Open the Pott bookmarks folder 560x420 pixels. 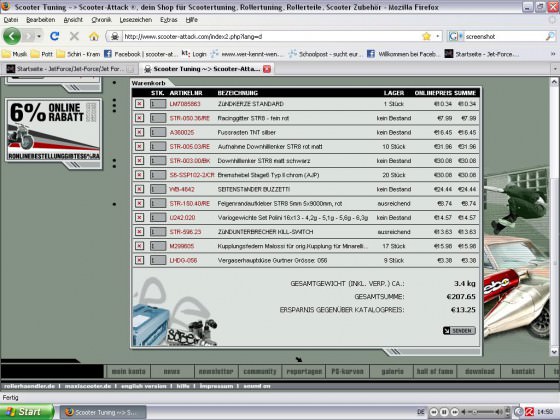(x=42, y=54)
